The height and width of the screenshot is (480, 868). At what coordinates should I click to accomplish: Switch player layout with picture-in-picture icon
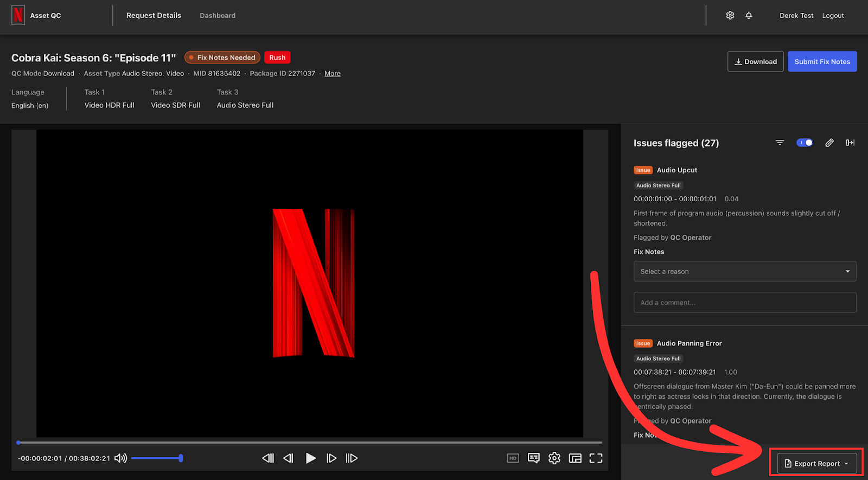575,458
